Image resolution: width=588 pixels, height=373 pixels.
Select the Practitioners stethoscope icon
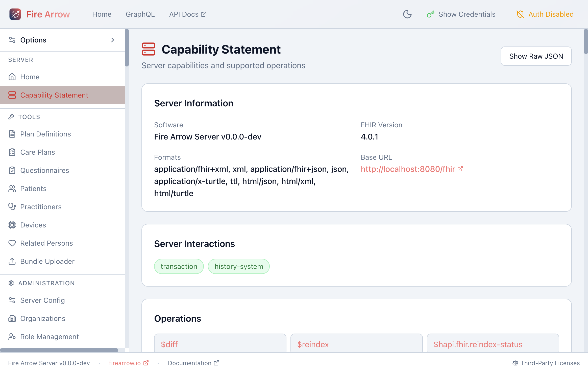click(12, 207)
